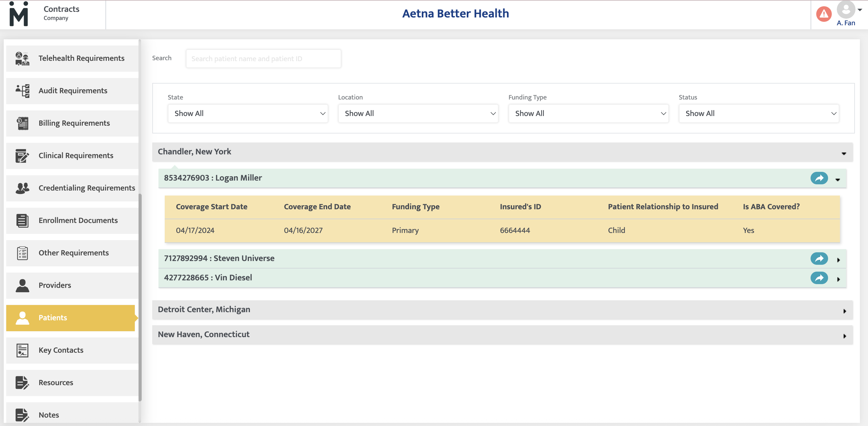Click the Telehealth Requirements sidebar icon
Viewport: 868px width, 426px height.
click(22, 59)
